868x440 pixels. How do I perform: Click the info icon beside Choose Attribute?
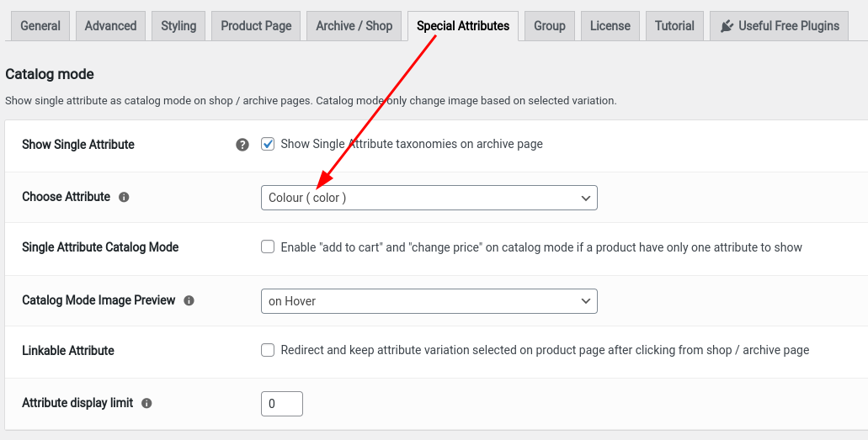[x=124, y=197]
